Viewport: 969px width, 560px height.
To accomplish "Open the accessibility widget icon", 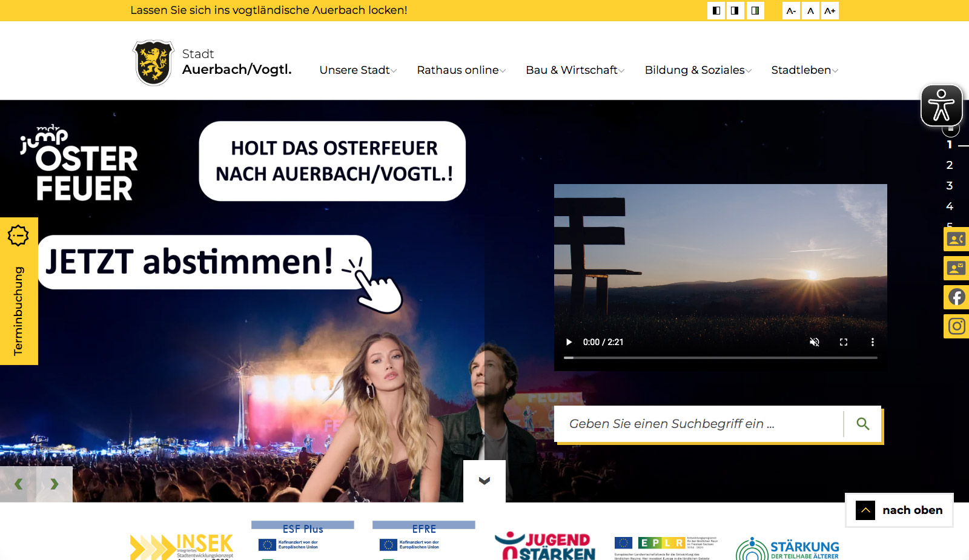I will (941, 105).
